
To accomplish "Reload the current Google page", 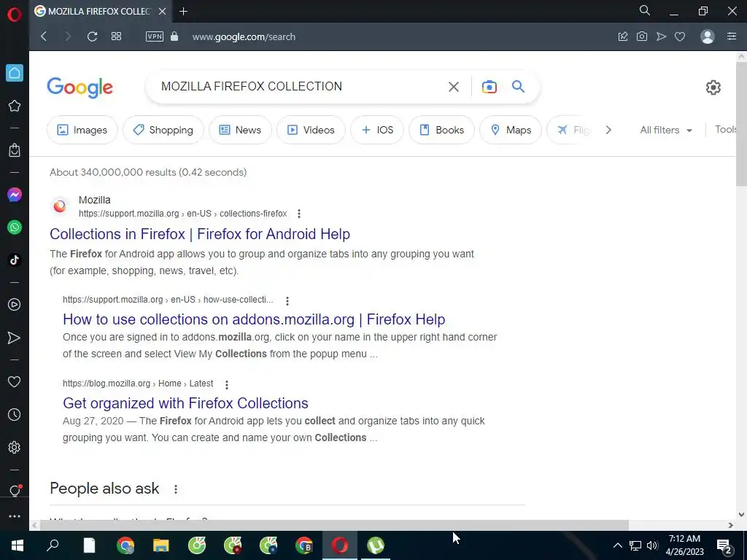I will 93,36.
